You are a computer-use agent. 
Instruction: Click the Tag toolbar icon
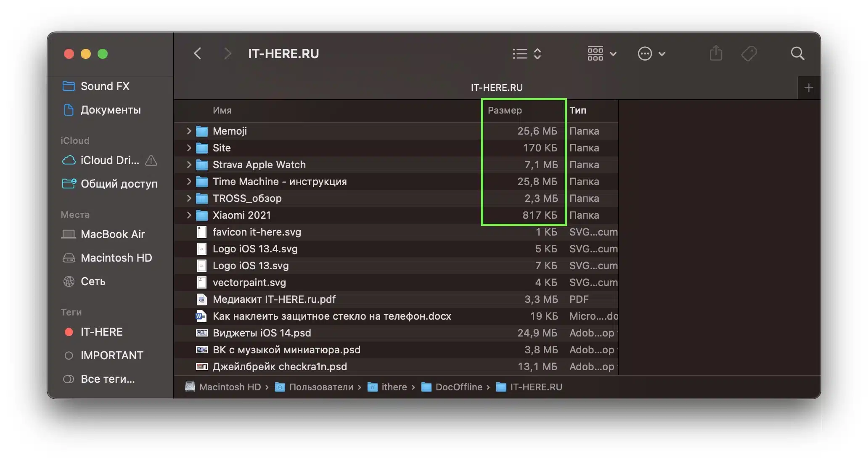(749, 53)
